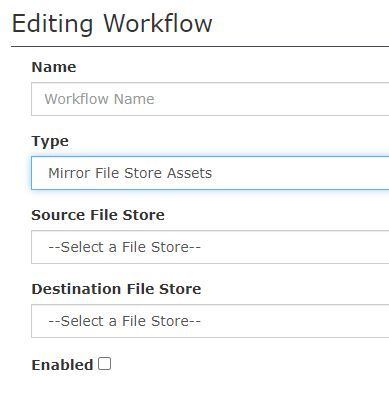The image size is (389, 408).
Task: Pick a destination via --Select a File Store--
Action: click(x=210, y=321)
